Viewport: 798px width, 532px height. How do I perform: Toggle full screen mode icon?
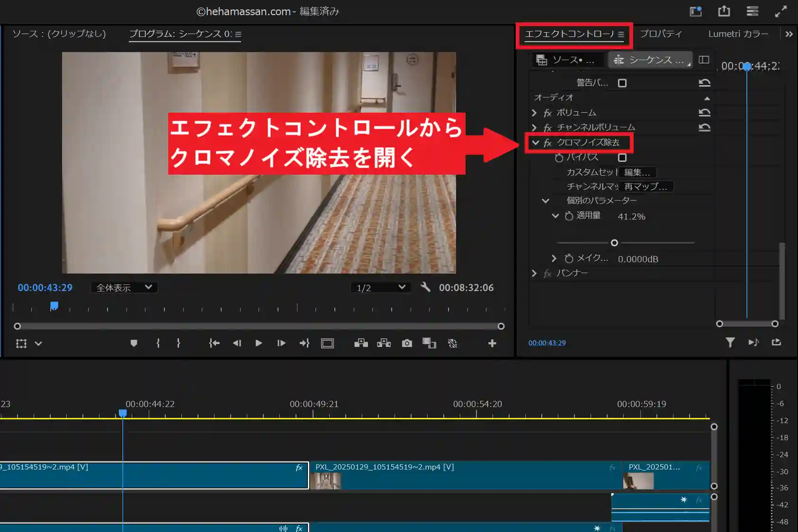point(781,11)
